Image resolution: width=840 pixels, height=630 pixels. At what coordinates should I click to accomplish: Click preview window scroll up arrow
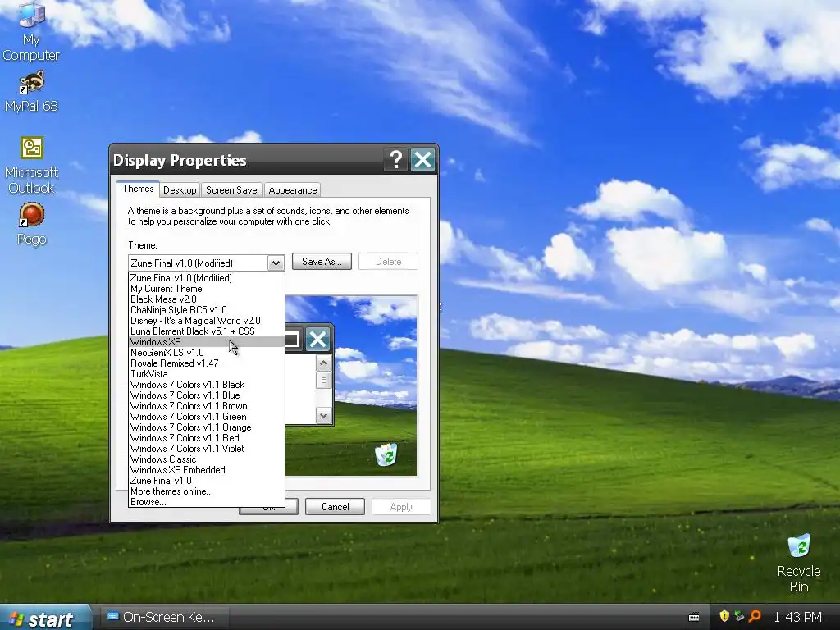pyautogui.click(x=323, y=363)
